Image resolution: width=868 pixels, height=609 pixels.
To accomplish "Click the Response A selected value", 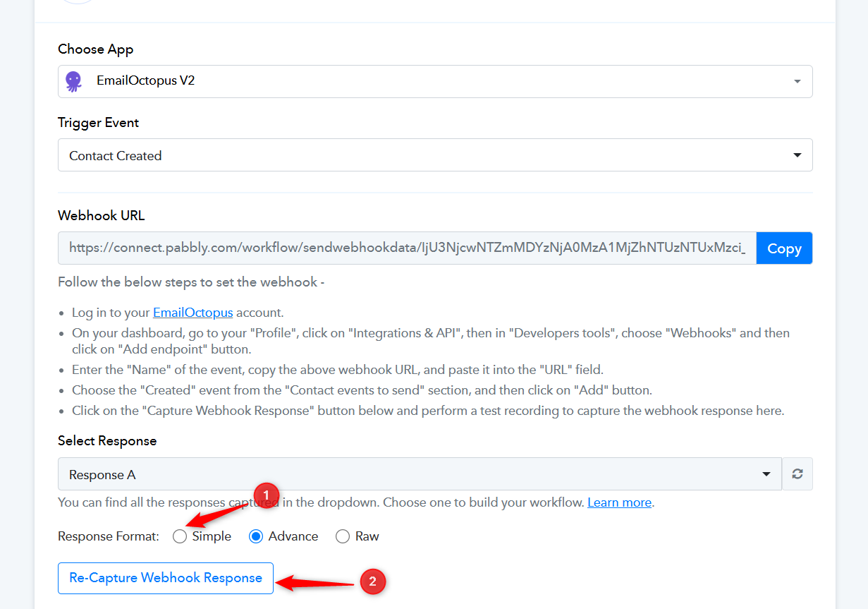I will [102, 475].
